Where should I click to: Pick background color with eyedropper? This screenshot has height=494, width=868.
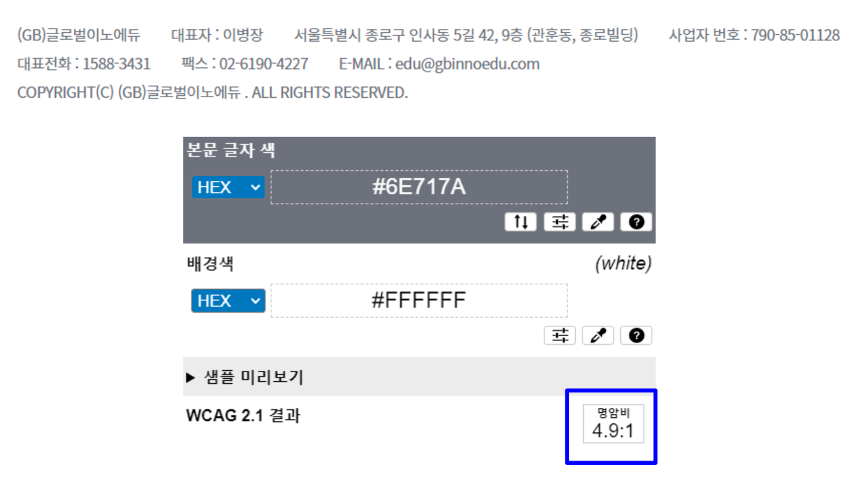(x=598, y=336)
